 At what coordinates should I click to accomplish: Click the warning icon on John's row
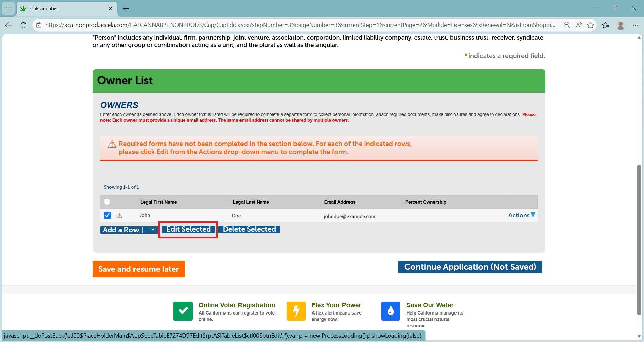tap(119, 215)
